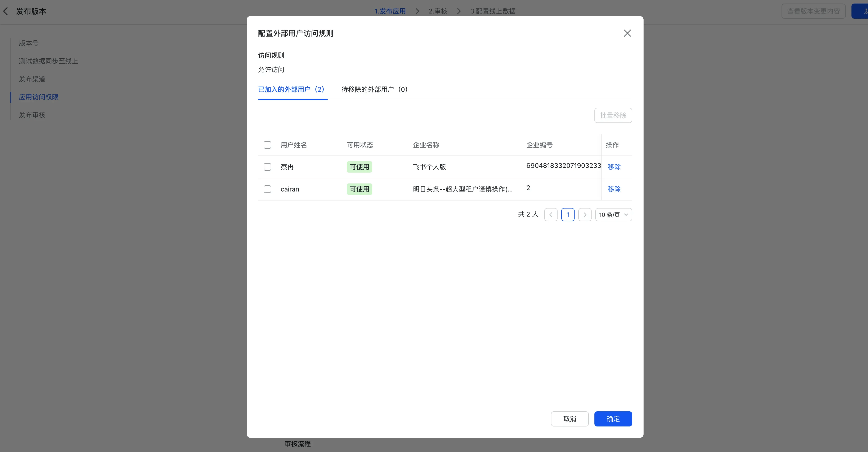Select the checkbox for user 蔡冉
This screenshot has height=452, width=868.
point(267,167)
